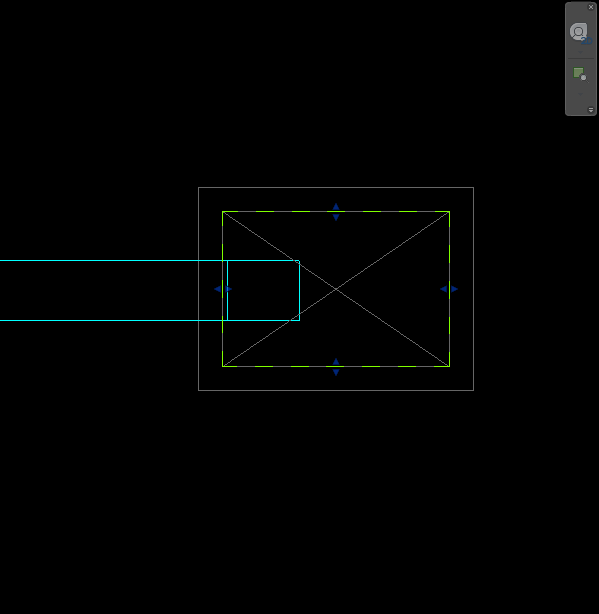This screenshot has width=599, height=614.
Task: Click the downward shape handle below top edge
Action: pyautogui.click(x=336, y=217)
